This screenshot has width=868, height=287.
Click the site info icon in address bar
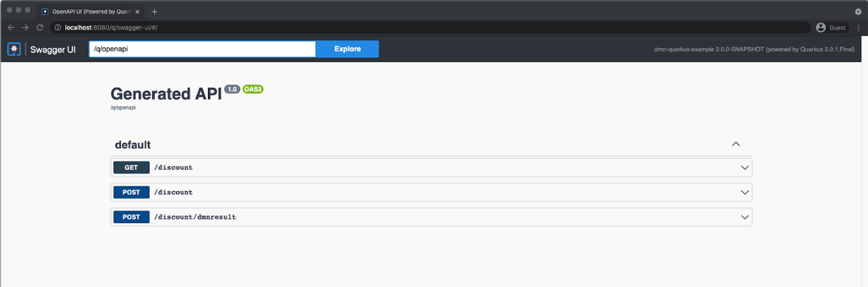coord(58,28)
